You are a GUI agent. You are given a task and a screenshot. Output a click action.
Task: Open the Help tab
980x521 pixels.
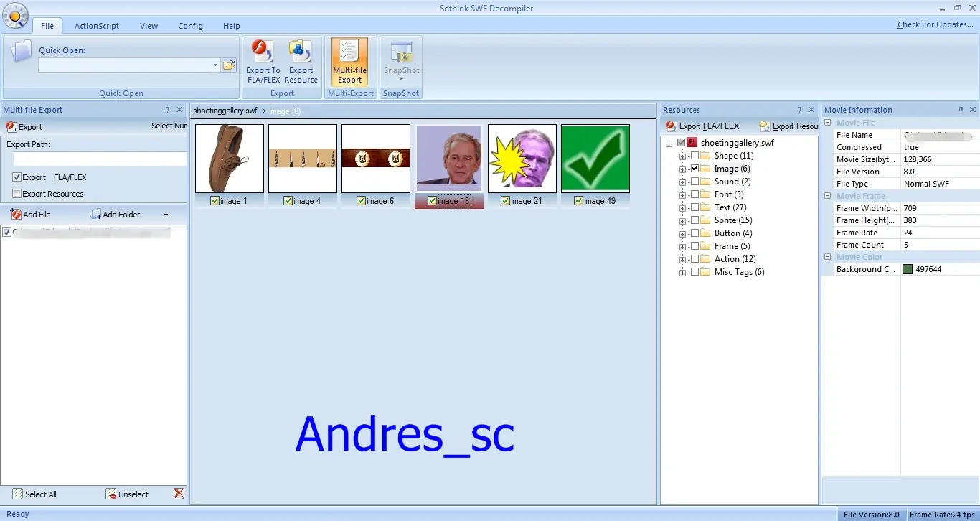pos(232,26)
